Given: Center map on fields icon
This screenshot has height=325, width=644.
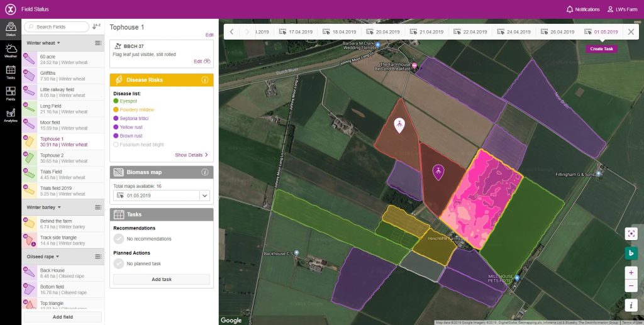Looking at the screenshot, I should tap(631, 233).
